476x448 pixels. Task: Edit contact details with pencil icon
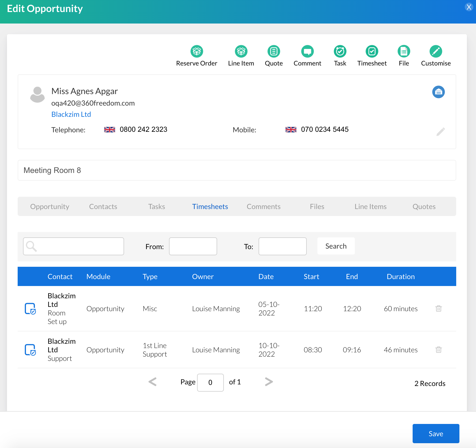tap(440, 132)
